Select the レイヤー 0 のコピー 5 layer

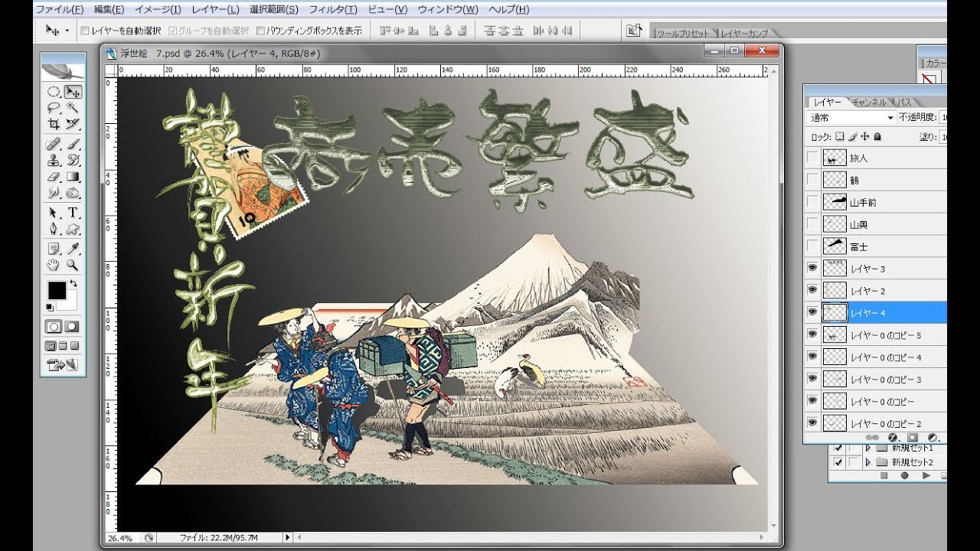(877, 335)
